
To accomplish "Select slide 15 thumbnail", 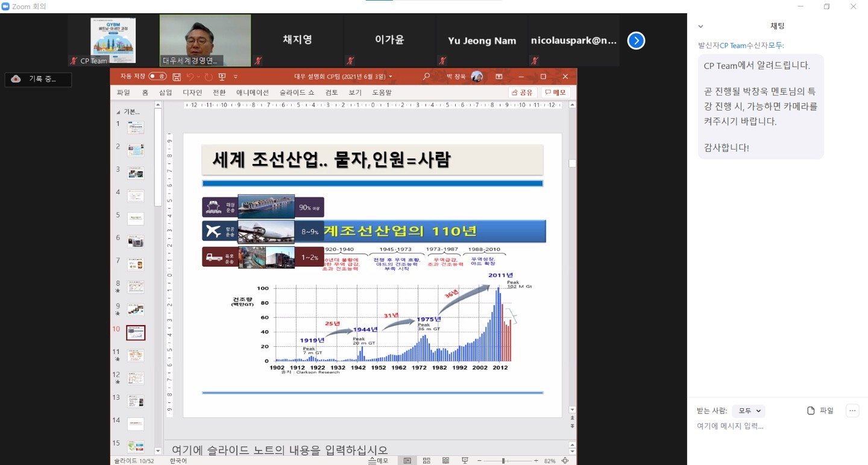I will pos(136,447).
